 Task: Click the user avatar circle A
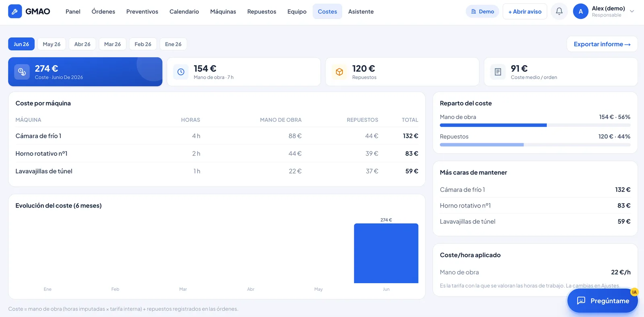(580, 11)
